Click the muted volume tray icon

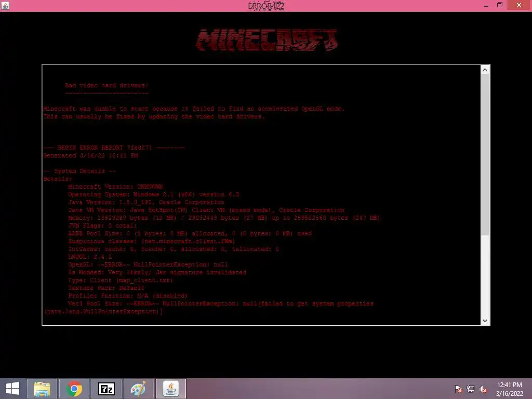point(483,389)
